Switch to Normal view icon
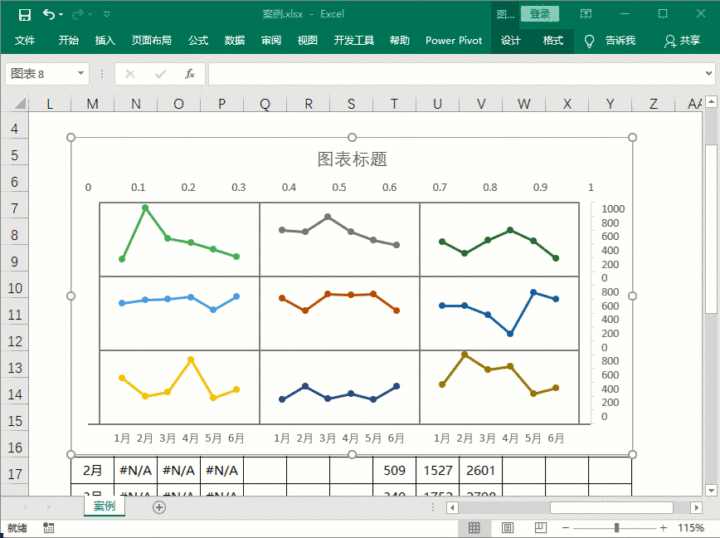This screenshot has width=720, height=538. pos(474,528)
